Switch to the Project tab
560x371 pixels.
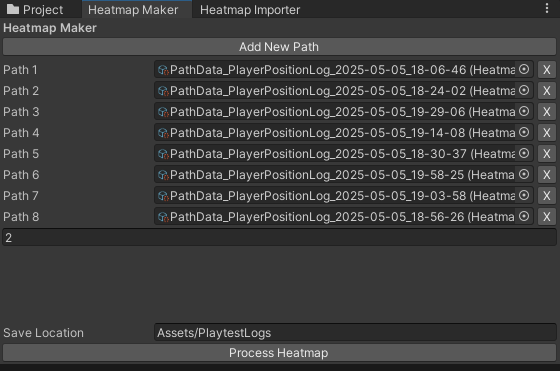tap(35, 10)
